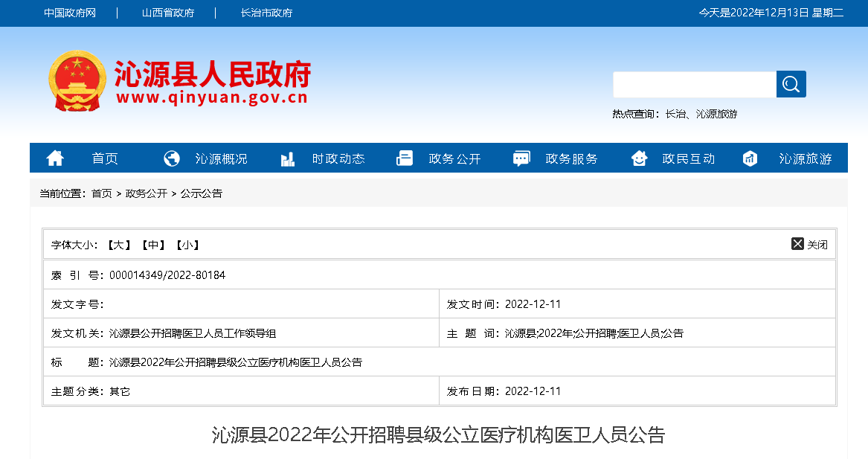
Task: Set font size to 小
Action: 187,245
